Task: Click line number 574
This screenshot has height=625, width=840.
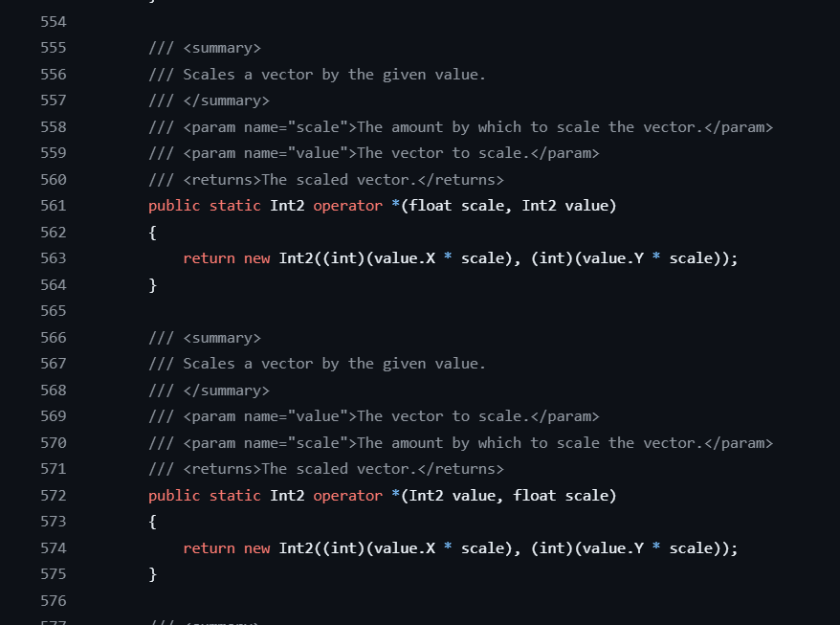Action: (x=54, y=547)
